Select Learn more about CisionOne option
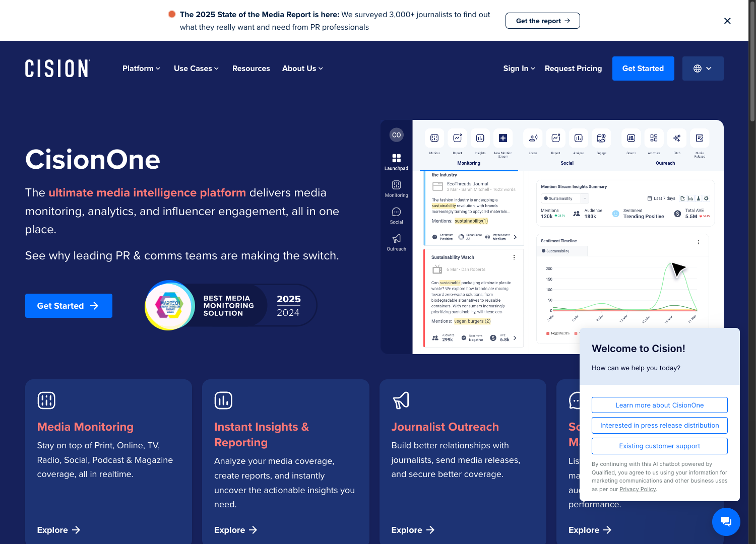The height and width of the screenshot is (544, 756). point(659,405)
